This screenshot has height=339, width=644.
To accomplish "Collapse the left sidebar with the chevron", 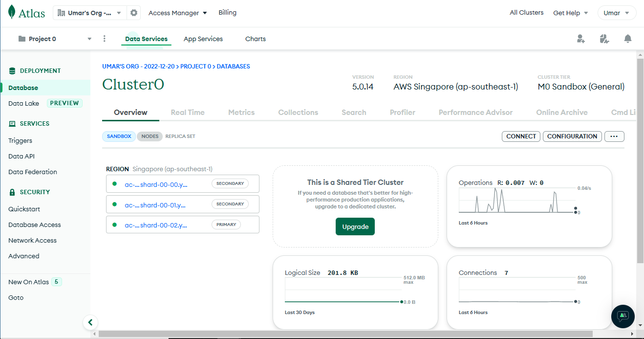I will (90, 322).
